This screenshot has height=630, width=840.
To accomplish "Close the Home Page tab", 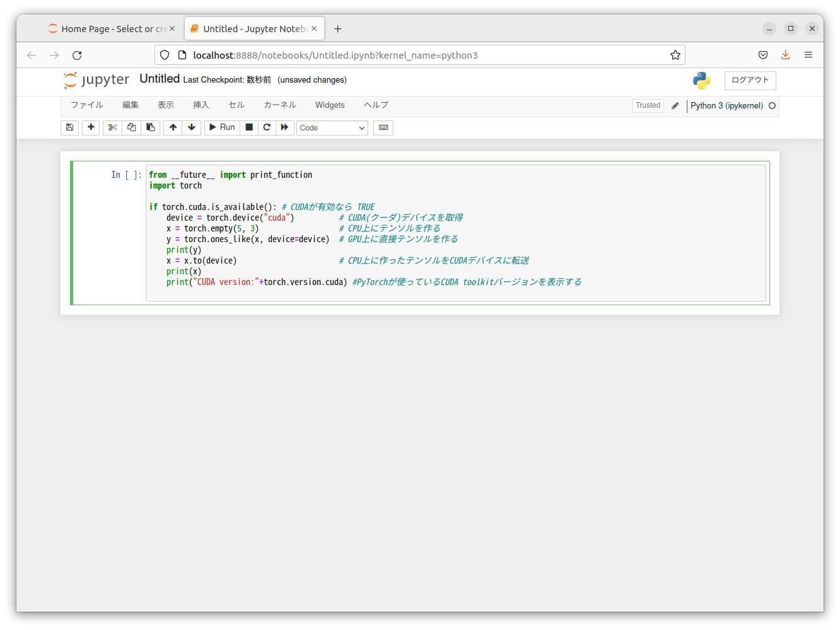I will point(172,28).
